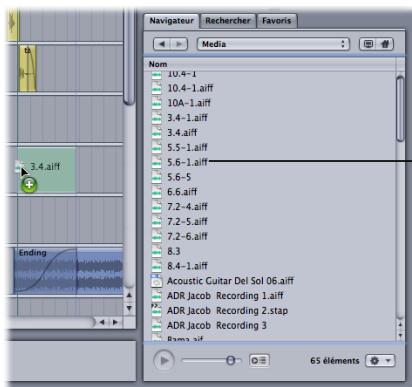Open the Rechercher tab
Viewport: 412px width, 387px height.
pos(228,21)
